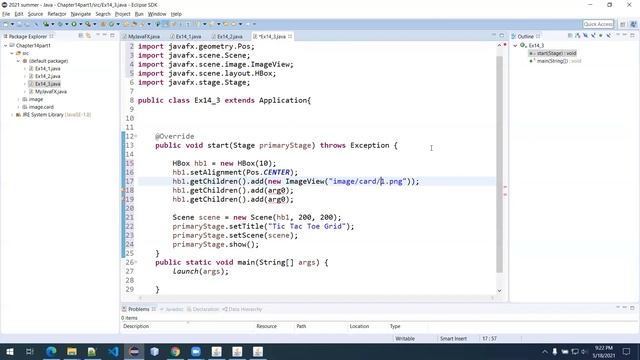Viewport: 640px width, 360px height.
Task: Fold the start method at line 12
Action: click(x=136, y=136)
